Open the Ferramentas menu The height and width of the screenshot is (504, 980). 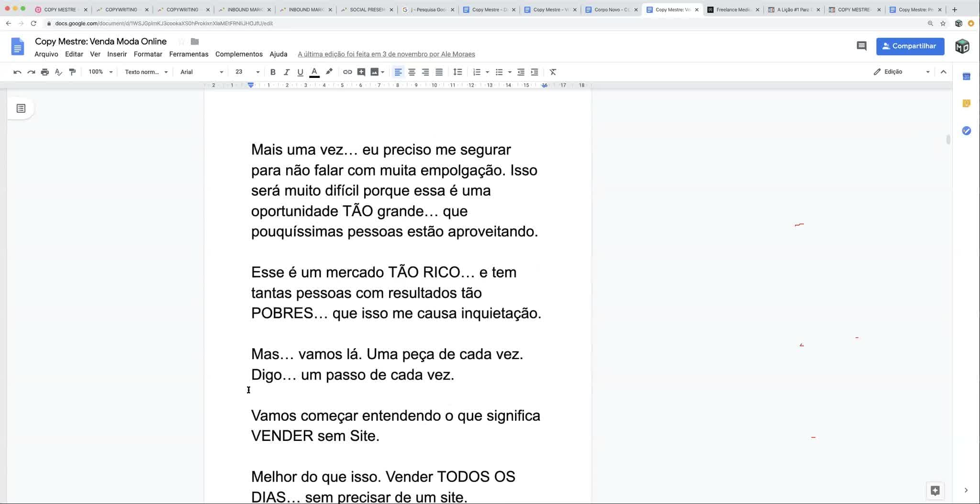tap(189, 54)
